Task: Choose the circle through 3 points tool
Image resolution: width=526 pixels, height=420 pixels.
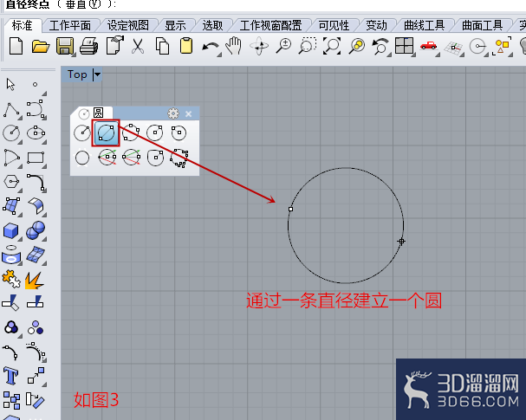Action: (x=131, y=132)
